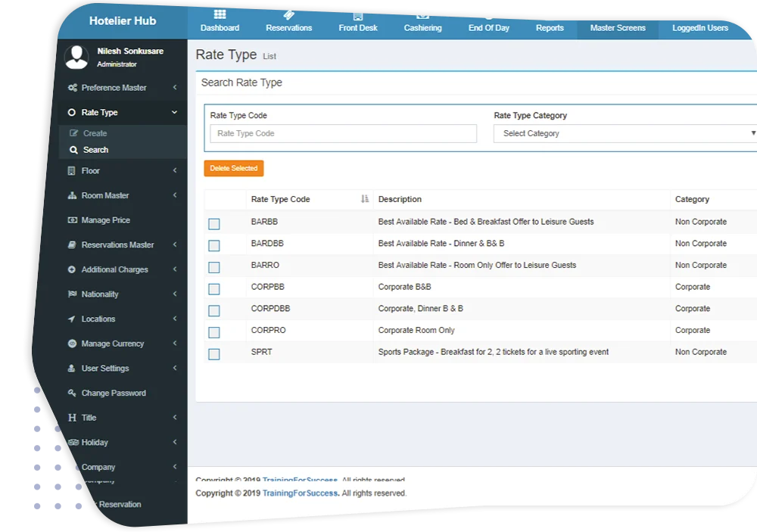Click the User Settings person icon
This screenshot has height=532, width=757.
[71, 369]
